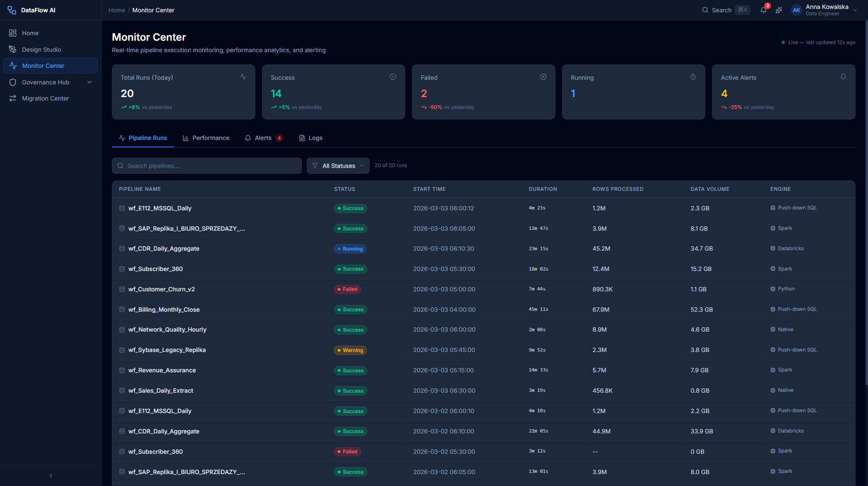Select the Pipeline Runs tab
The width and height of the screenshot is (868, 486).
point(143,138)
